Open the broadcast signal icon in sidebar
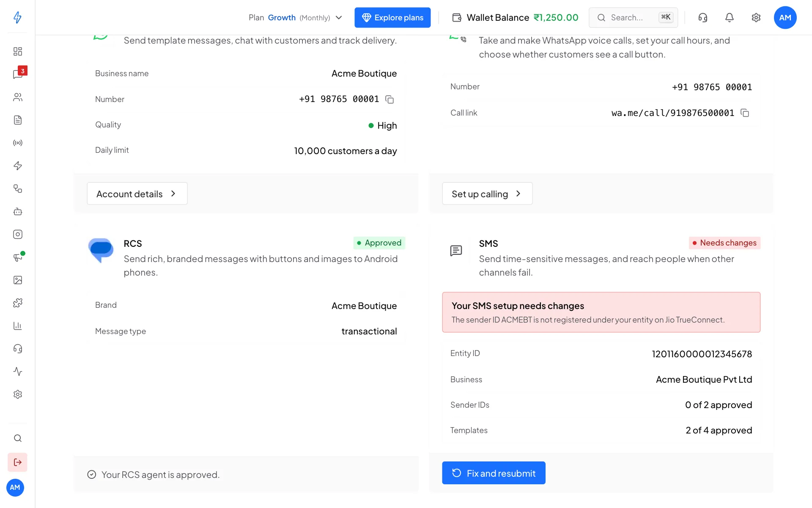 (17, 143)
